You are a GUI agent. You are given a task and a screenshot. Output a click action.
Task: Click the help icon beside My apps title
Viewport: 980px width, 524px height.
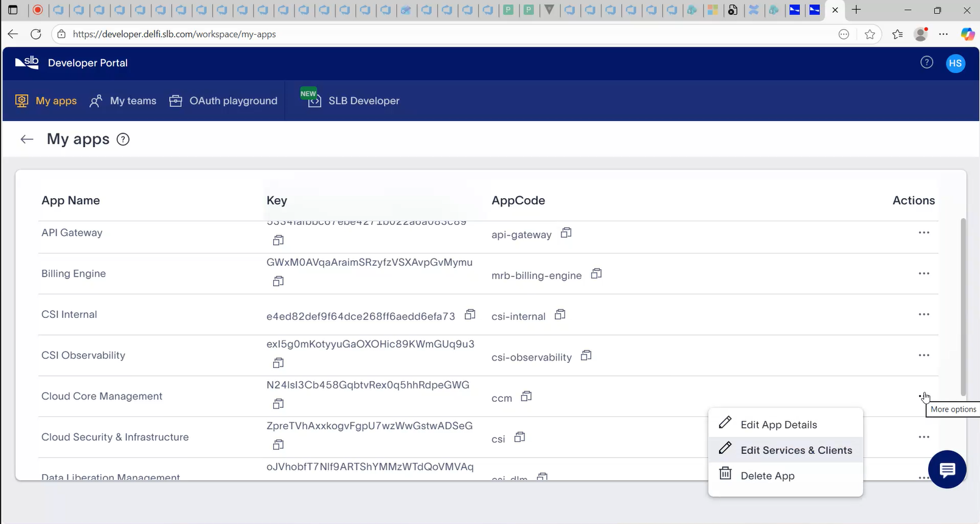coord(123,139)
